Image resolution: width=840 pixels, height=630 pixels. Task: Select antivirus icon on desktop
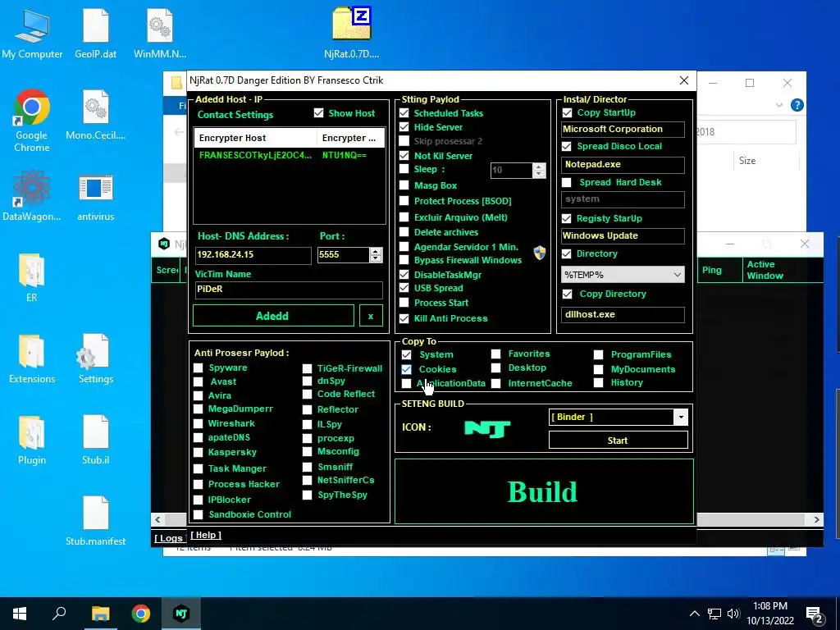[x=96, y=197]
